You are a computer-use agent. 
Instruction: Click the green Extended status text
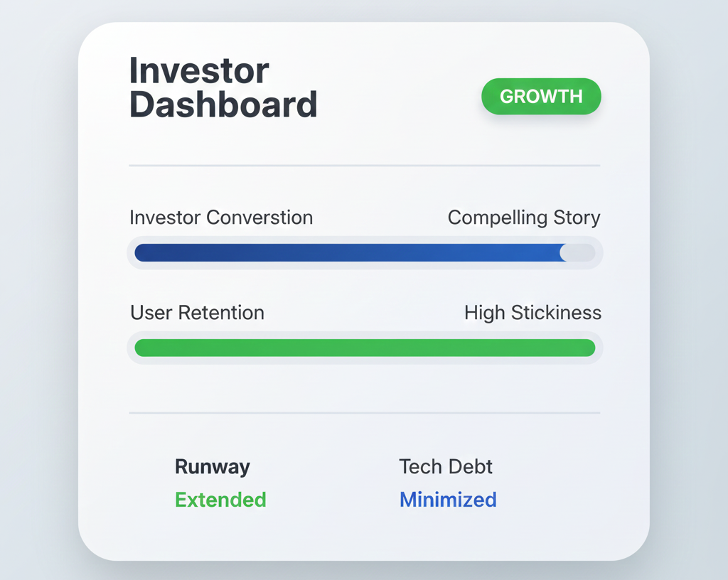(x=220, y=500)
